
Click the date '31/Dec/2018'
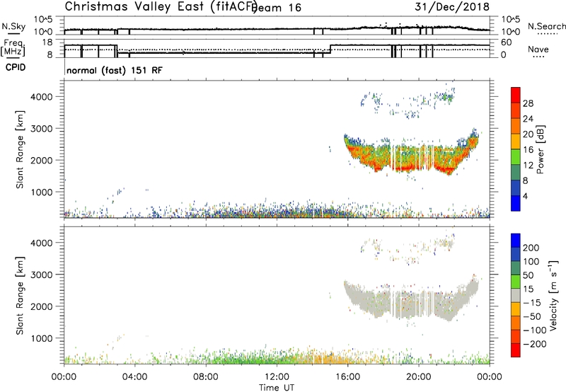point(452,6)
